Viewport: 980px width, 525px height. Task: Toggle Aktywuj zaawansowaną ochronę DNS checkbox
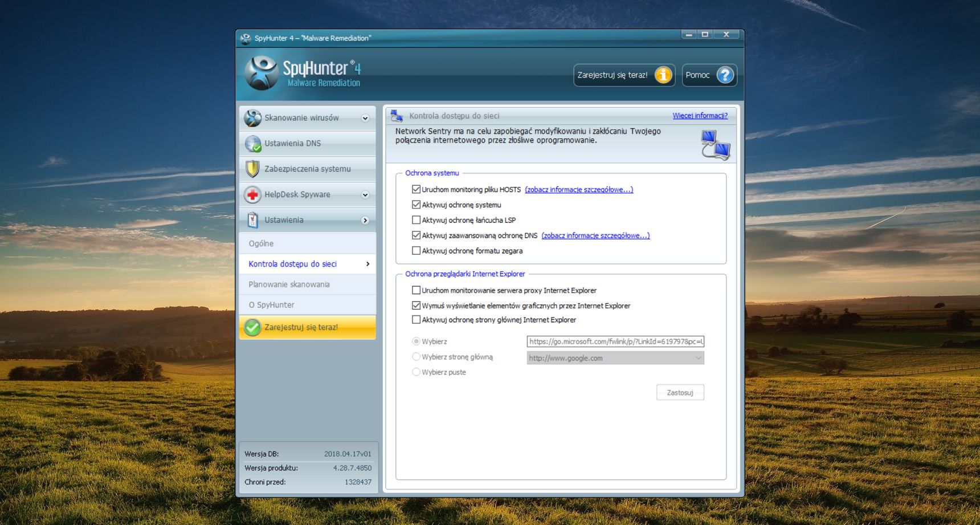[x=416, y=235]
